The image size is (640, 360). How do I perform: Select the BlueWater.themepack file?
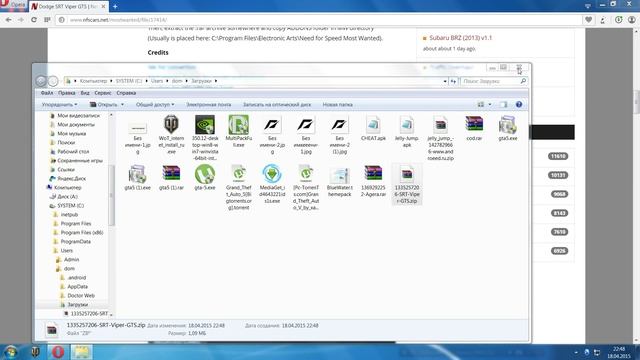[x=340, y=175]
